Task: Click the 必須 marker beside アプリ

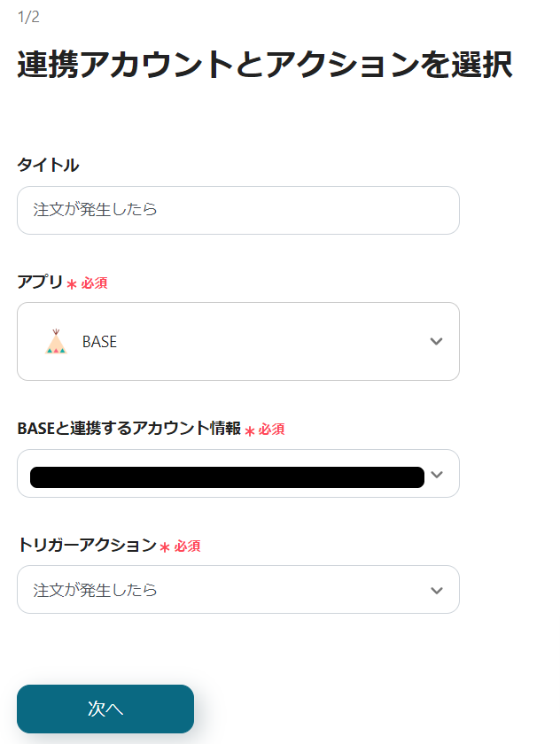Action: coord(95,283)
